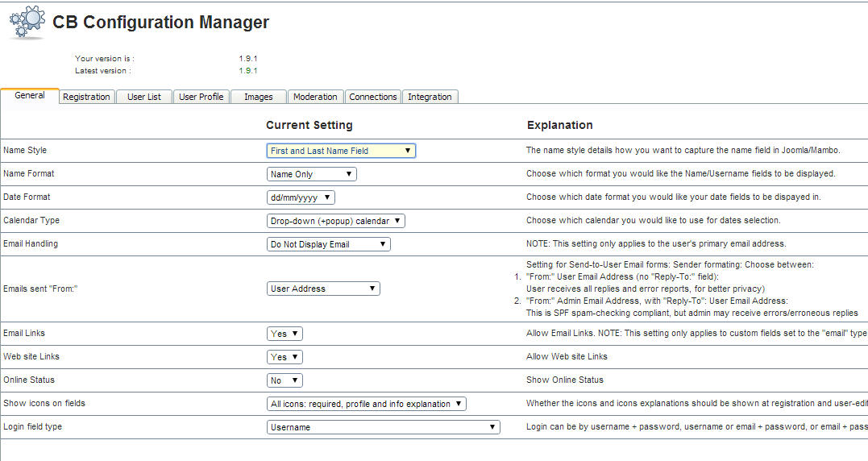868x461 pixels.
Task: Open the Connections tab
Action: [x=373, y=97]
